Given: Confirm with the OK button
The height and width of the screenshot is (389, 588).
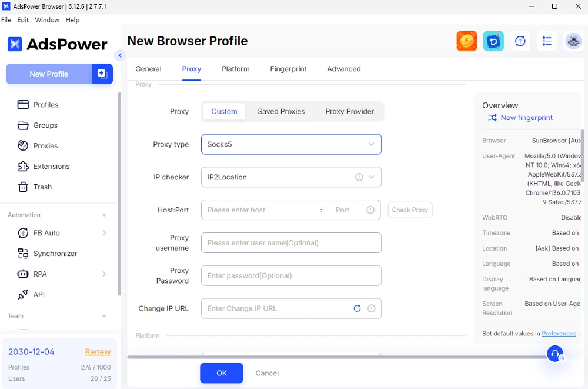Looking at the screenshot, I should (222, 373).
